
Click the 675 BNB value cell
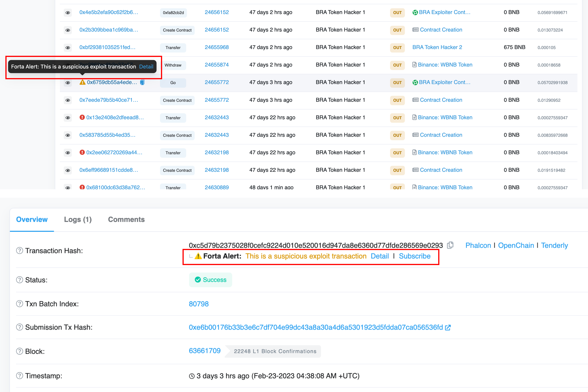pyautogui.click(x=514, y=47)
